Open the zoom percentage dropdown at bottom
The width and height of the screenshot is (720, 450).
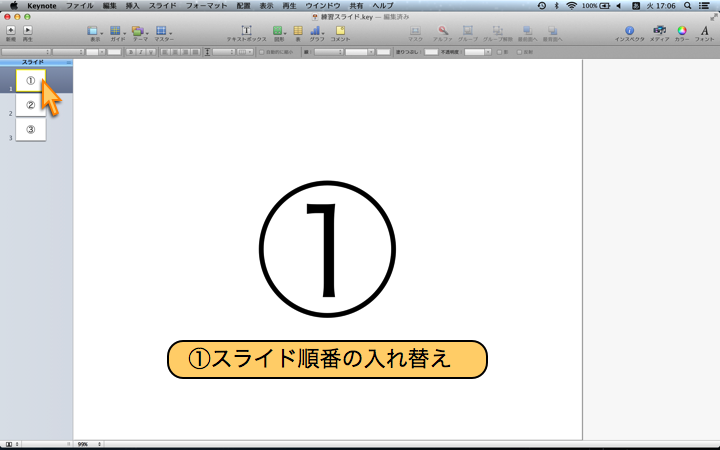pyautogui.click(x=89, y=444)
